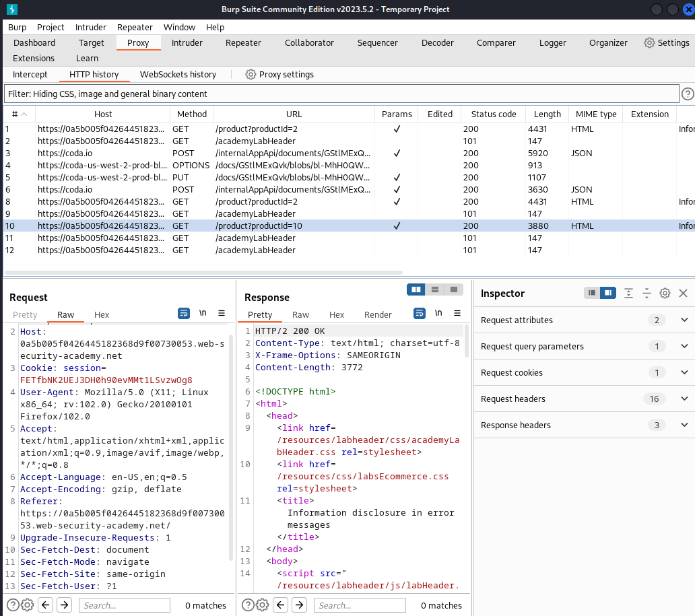Go to next match in Request search

[64, 605]
